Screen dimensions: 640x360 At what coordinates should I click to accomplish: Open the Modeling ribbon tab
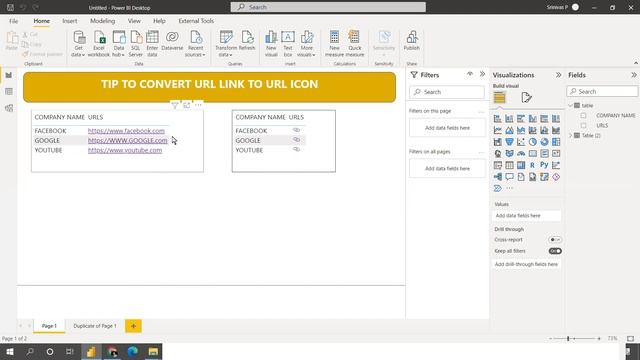(x=102, y=21)
